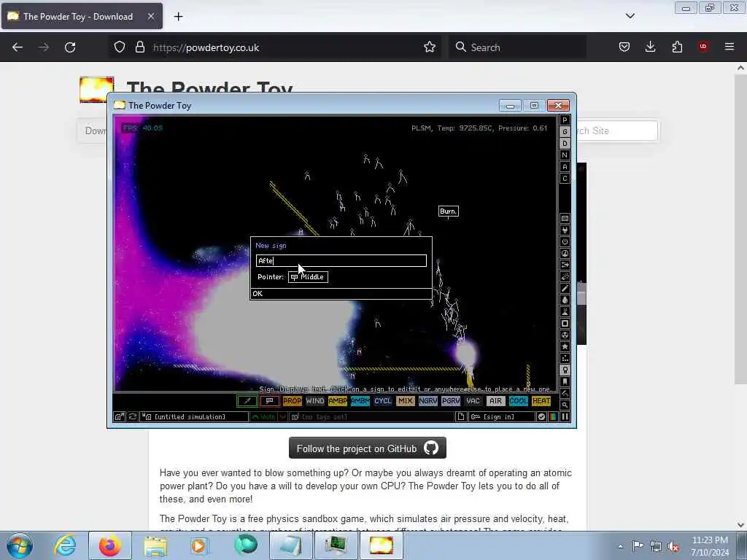Click the untitled simulation save button
Screen dimensions: 747x560
click(x=194, y=416)
